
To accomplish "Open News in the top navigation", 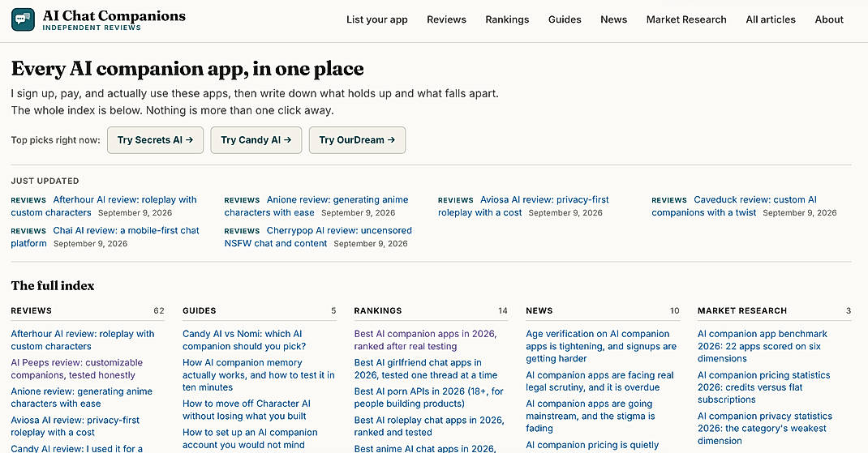I will [613, 19].
